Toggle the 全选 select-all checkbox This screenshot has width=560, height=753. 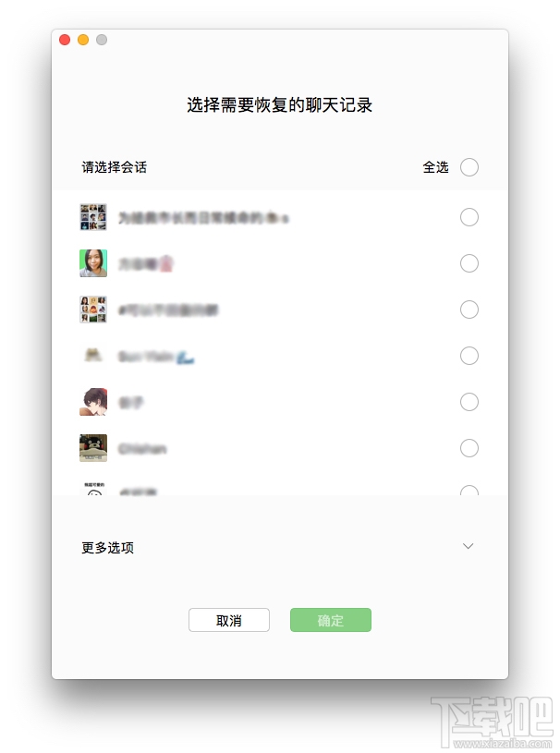click(x=469, y=167)
